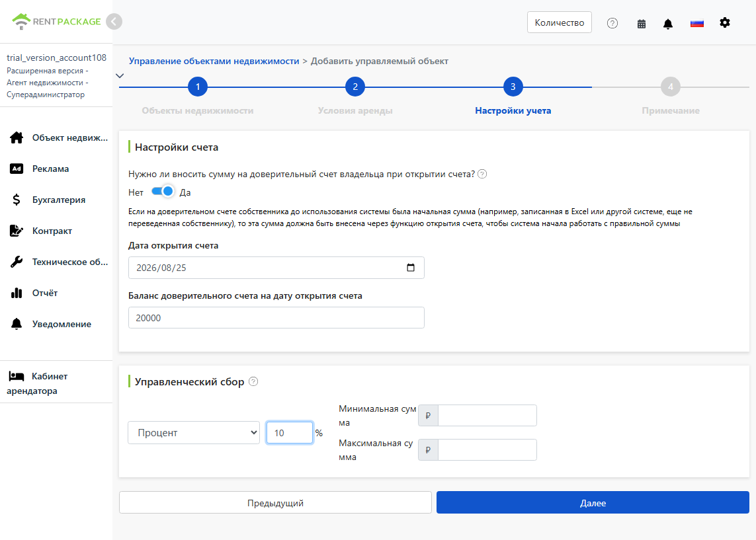Click the contract signing icon for Контракт

(x=17, y=231)
